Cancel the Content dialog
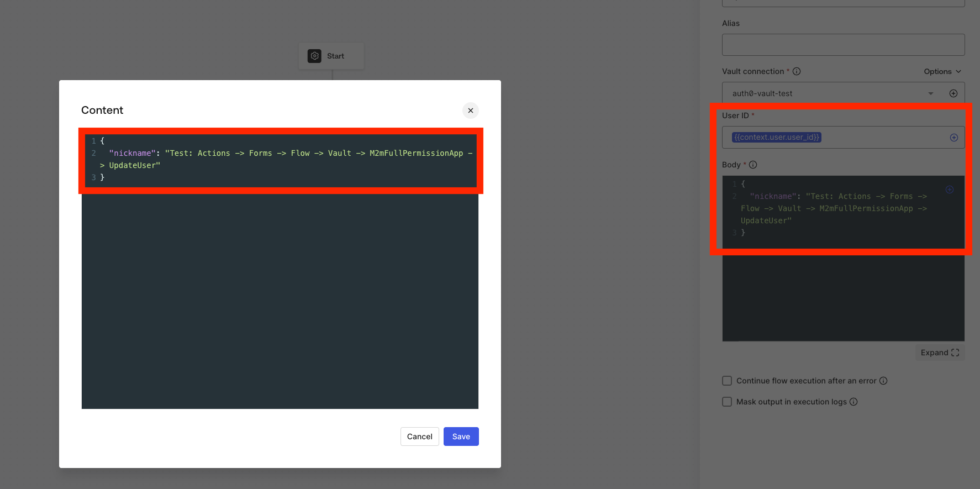980x489 pixels. (x=420, y=437)
